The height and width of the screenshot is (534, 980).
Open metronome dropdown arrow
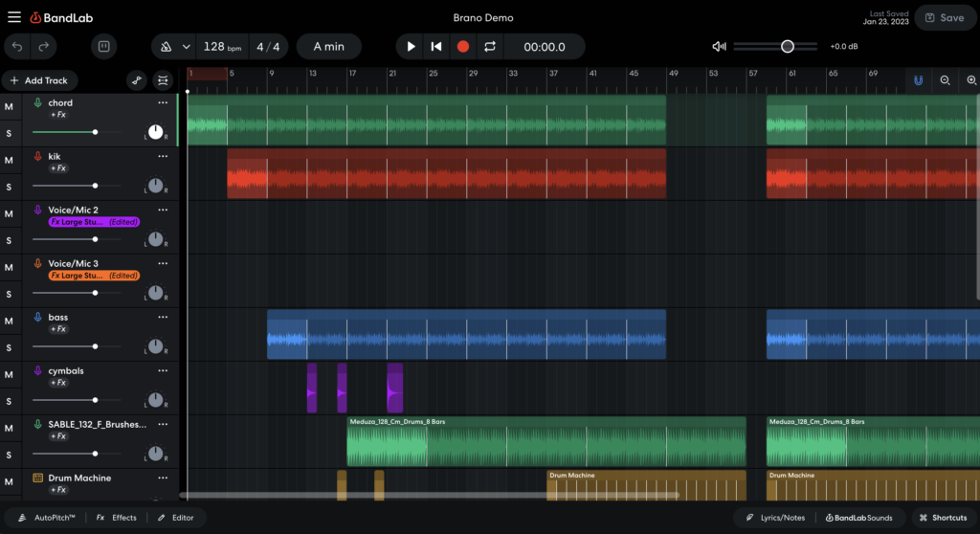pos(186,47)
